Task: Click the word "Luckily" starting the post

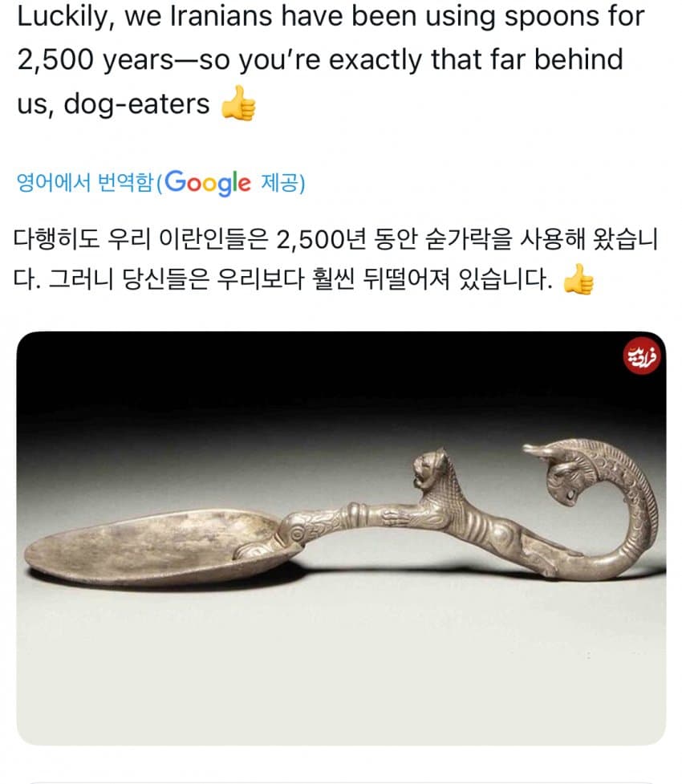Action: coord(63,17)
